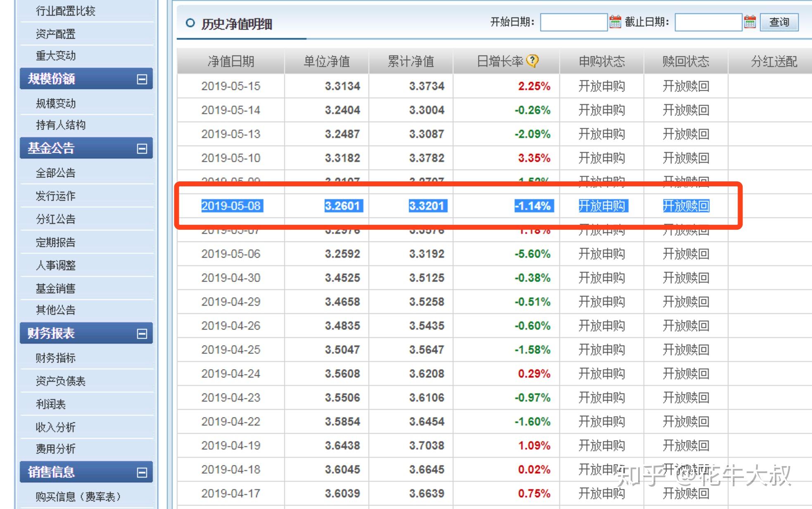Open 收入分析 in sidebar
Viewport: 812px width, 509px height.
(56, 427)
